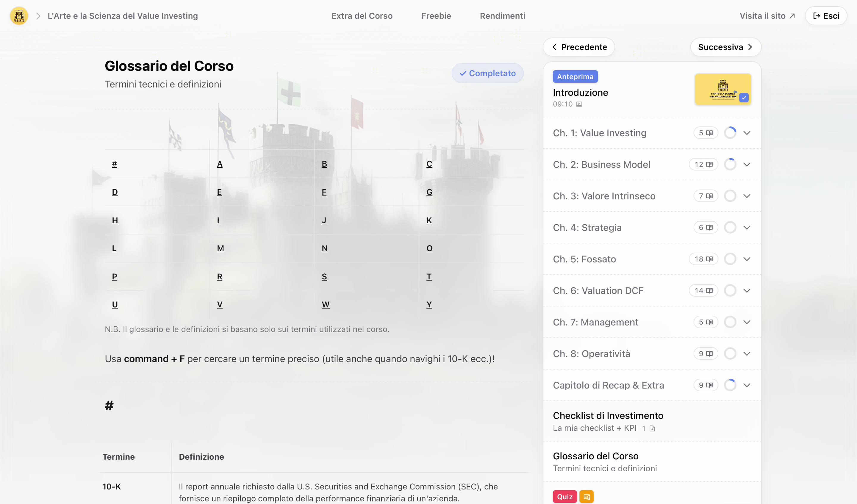Expand Ch. 4: Strategia chevron
Image resolution: width=857 pixels, height=504 pixels.
coord(747,228)
